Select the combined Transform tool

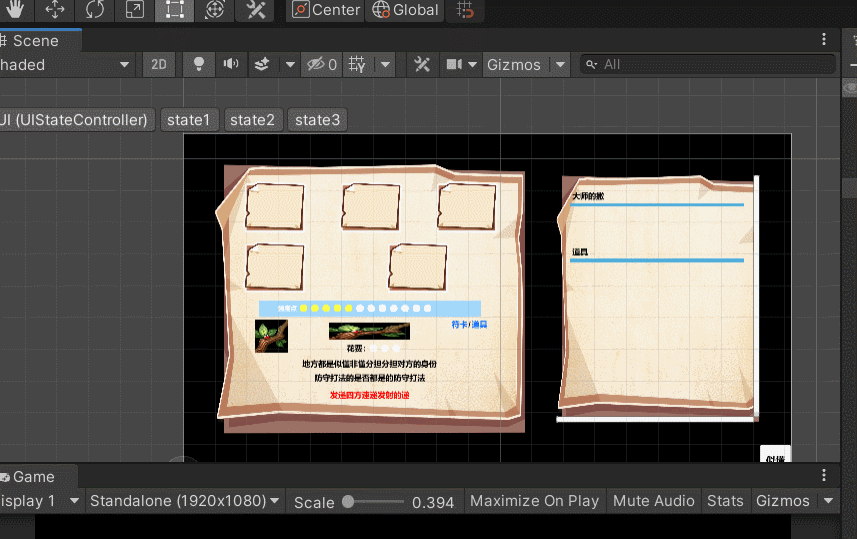coord(214,9)
